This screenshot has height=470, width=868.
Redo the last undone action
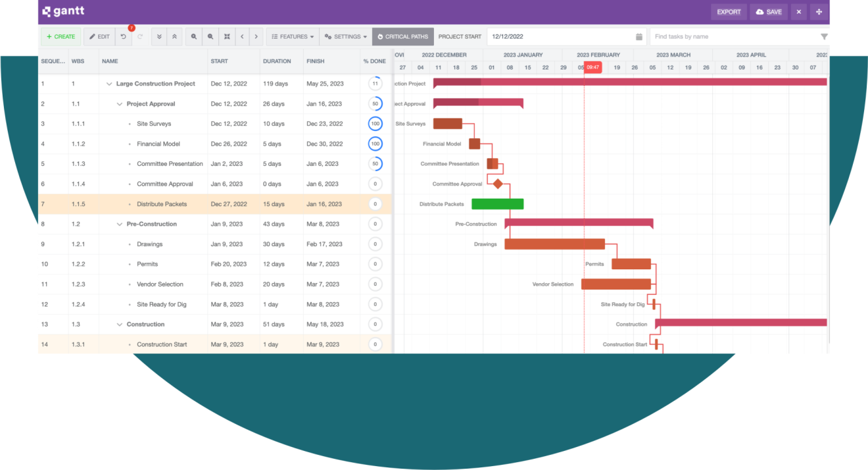click(x=140, y=36)
